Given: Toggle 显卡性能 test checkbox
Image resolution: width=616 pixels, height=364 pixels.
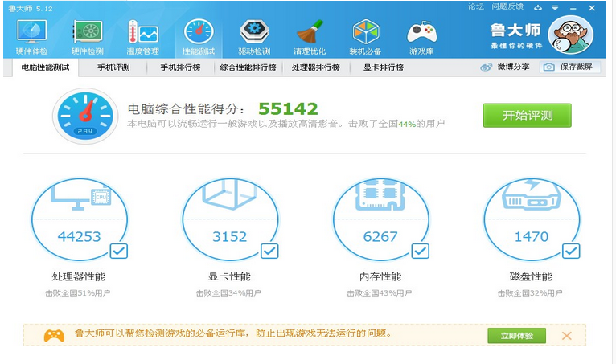Looking at the screenshot, I should [x=269, y=251].
